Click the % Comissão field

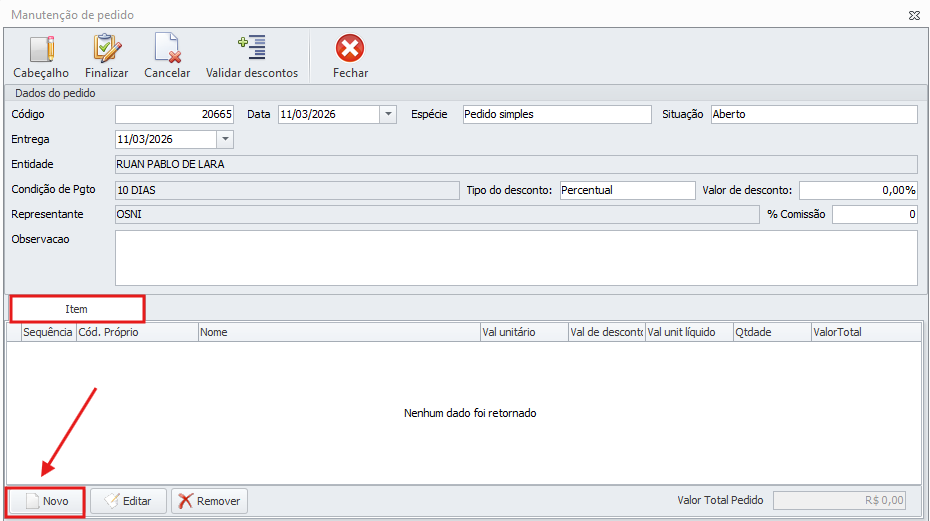[874, 215]
